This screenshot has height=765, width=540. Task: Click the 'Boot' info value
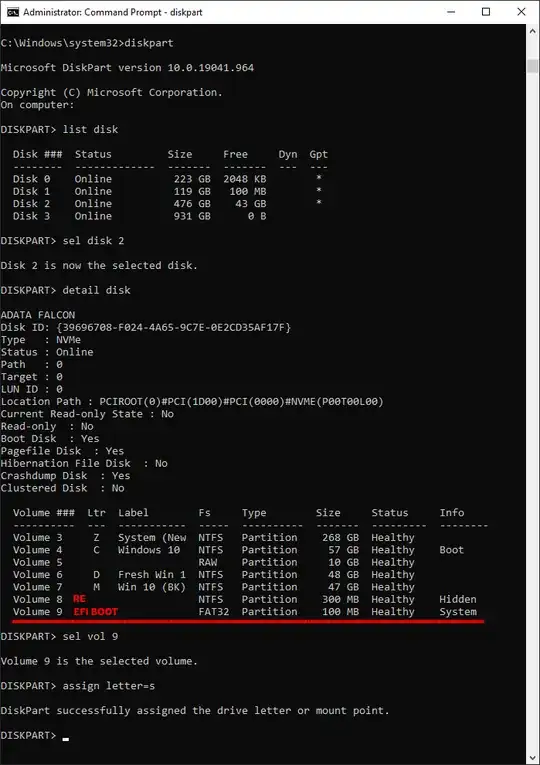[452, 550]
